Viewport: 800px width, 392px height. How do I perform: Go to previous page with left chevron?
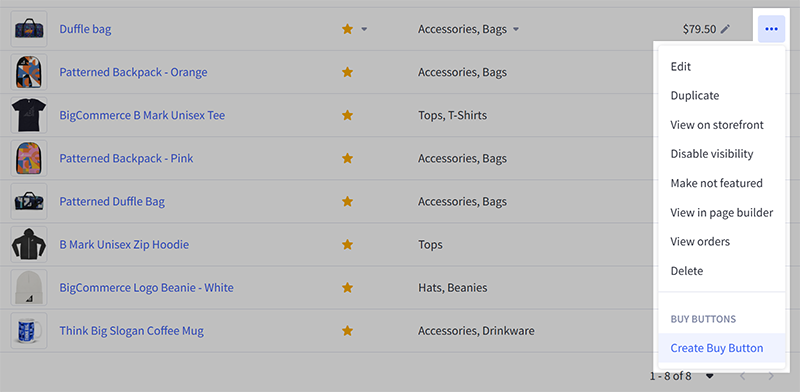(x=742, y=377)
